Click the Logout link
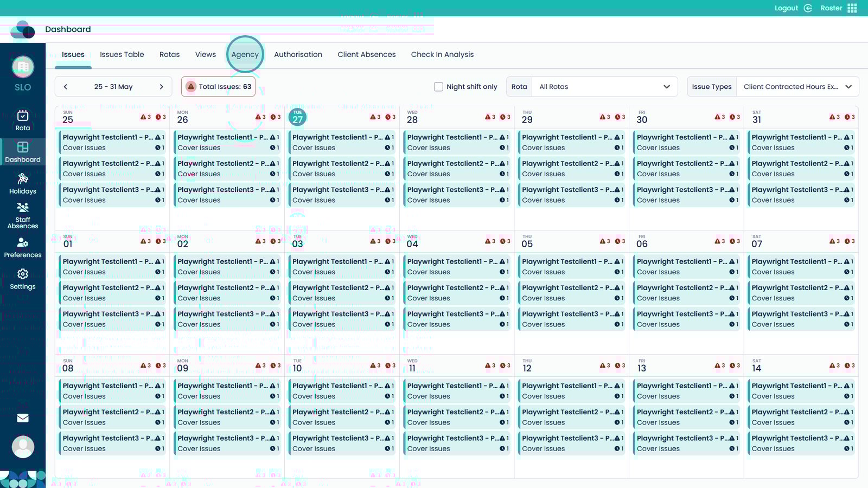The height and width of the screenshot is (488, 868). 786,8
